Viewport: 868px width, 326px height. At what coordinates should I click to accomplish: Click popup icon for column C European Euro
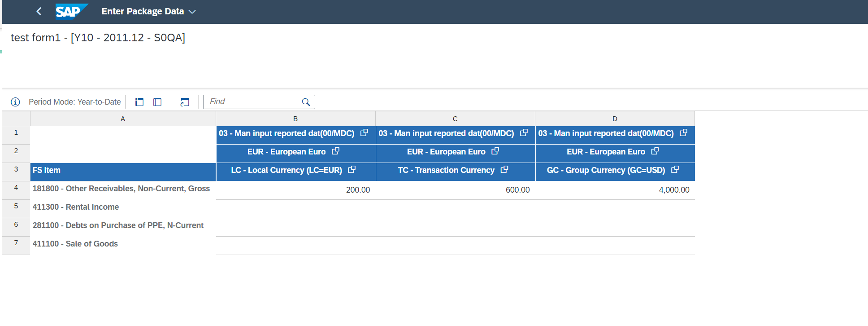click(x=495, y=151)
